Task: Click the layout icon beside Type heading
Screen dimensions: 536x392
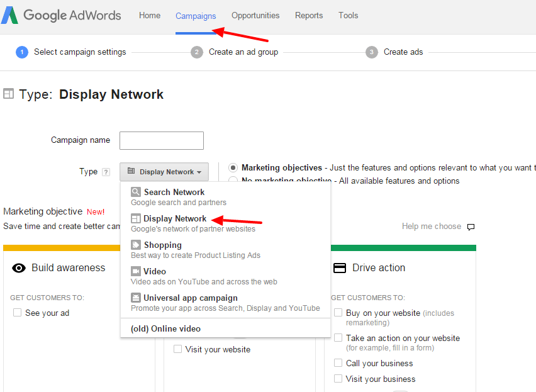Action: 9,94
